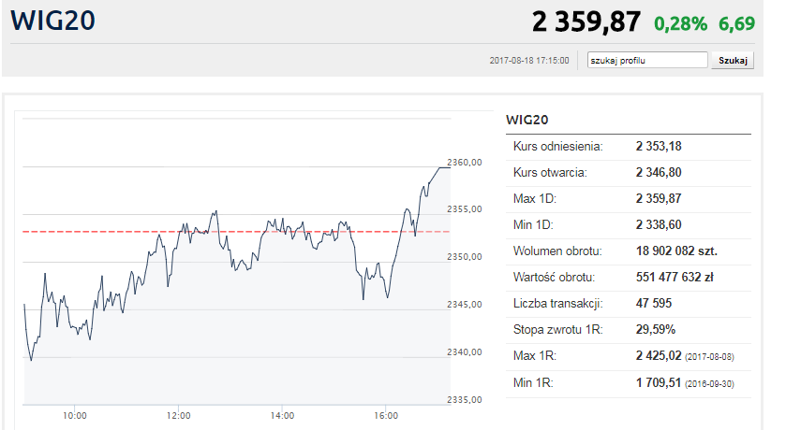Click the 12:00 label on time axis

click(178, 415)
